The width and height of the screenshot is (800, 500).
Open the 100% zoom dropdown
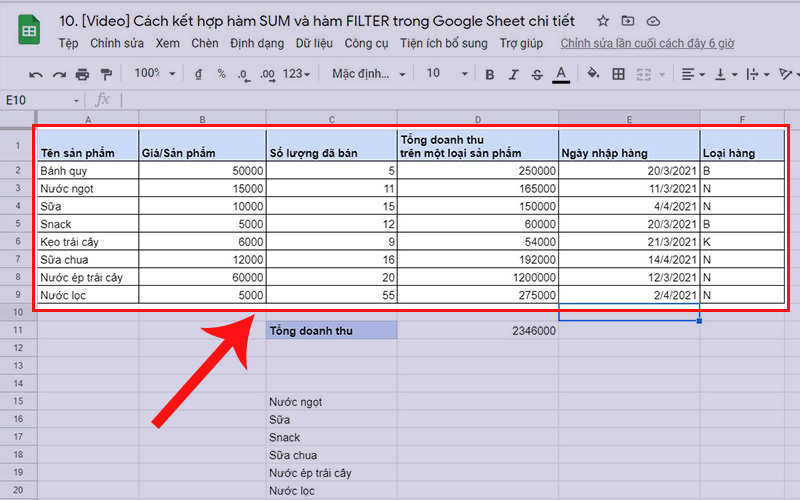154,74
